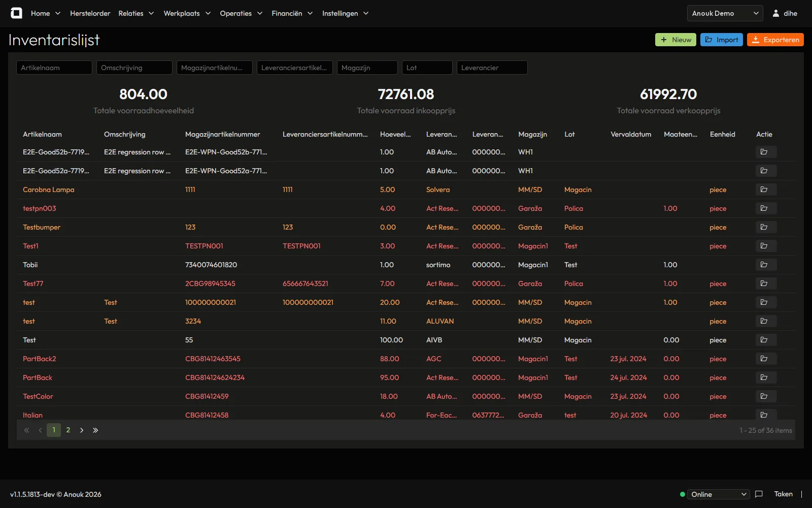Click the Import button
Image resolution: width=812 pixels, height=508 pixels.
point(722,40)
